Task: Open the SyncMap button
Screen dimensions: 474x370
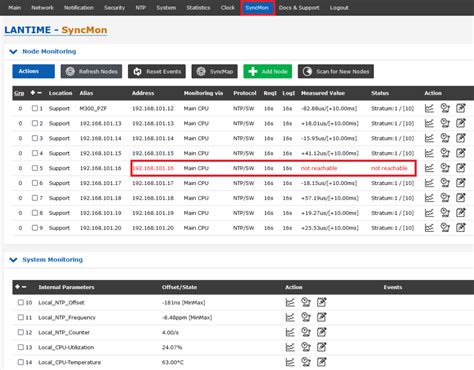Action: coord(214,71)
